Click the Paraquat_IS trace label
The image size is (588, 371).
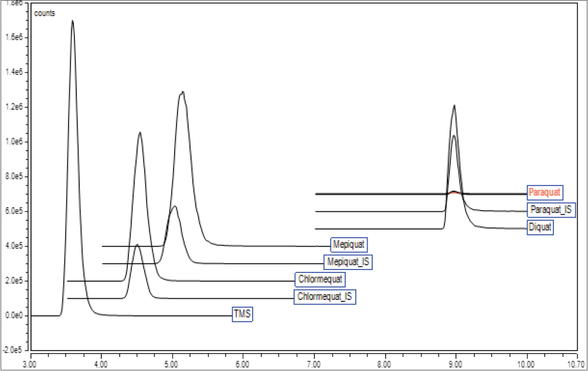tap(551, 210)
